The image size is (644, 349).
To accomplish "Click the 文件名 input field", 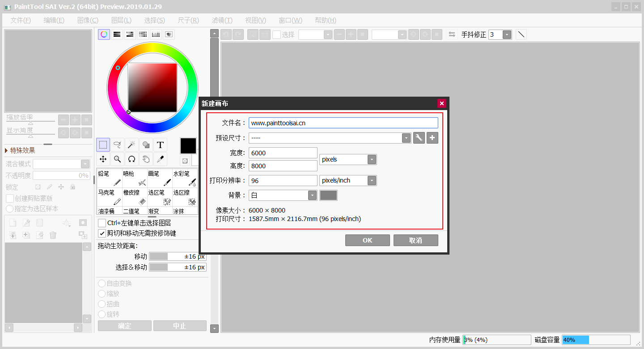I will point(343,123).
